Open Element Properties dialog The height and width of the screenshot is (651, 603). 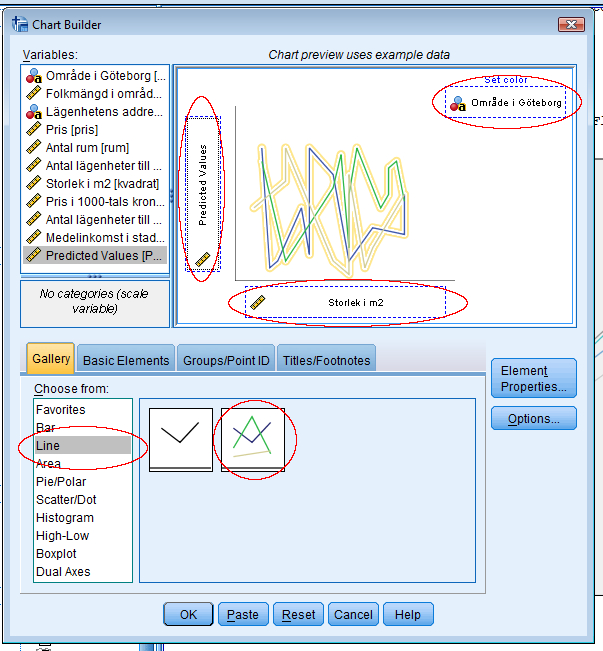click(x=533, y=379)
